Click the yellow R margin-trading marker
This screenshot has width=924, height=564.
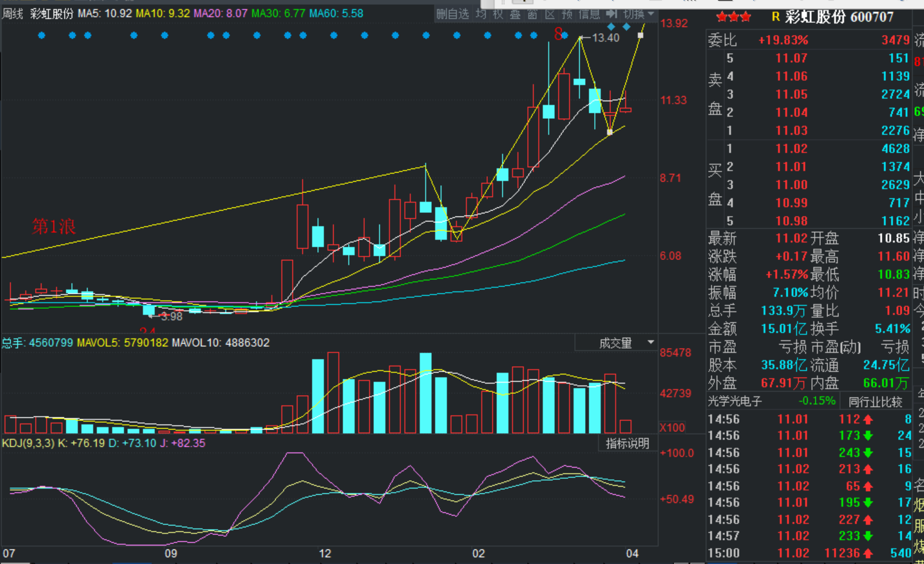[776, 17]
